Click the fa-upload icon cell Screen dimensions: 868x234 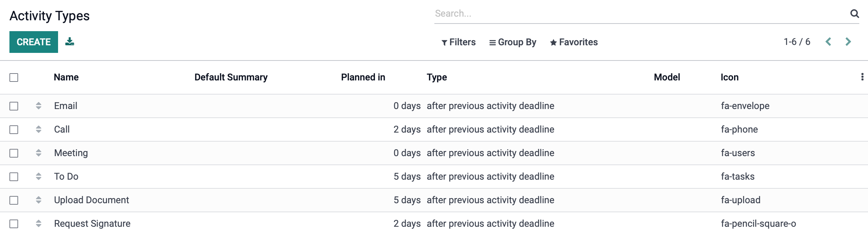(741, 200)
